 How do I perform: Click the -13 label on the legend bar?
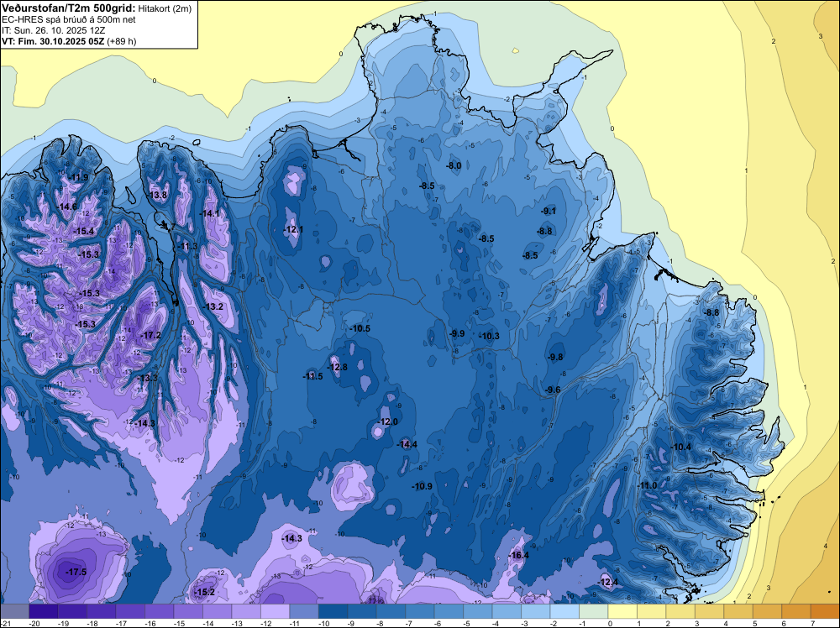[x=238, y=624]
